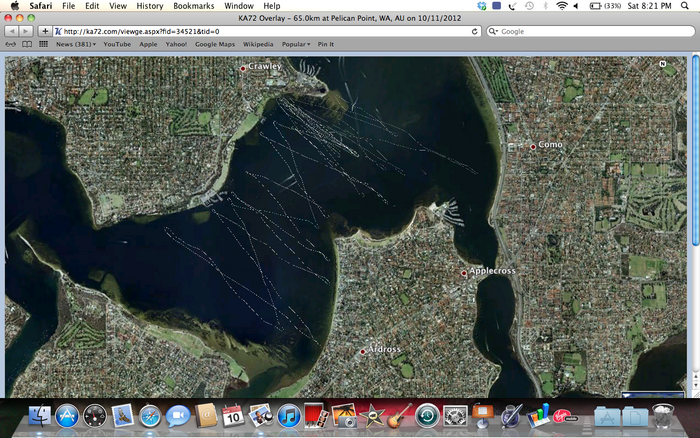This screenshot has height=438, width=700.
Task: Click the Google search field
Action: pos(590,31)
